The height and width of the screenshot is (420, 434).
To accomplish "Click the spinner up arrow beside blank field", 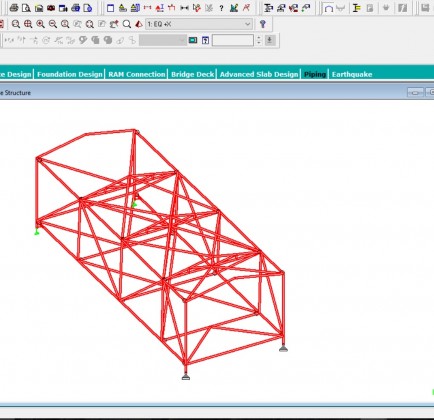I will [259, 38].
